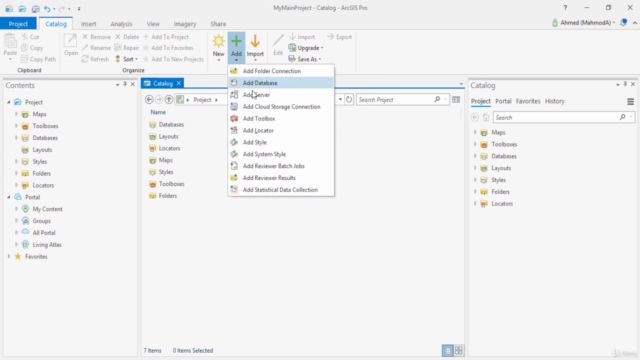Click Copy Path in Clipboard group
Image resolution: width=640 pixels, height=360 pixels.
38,59
